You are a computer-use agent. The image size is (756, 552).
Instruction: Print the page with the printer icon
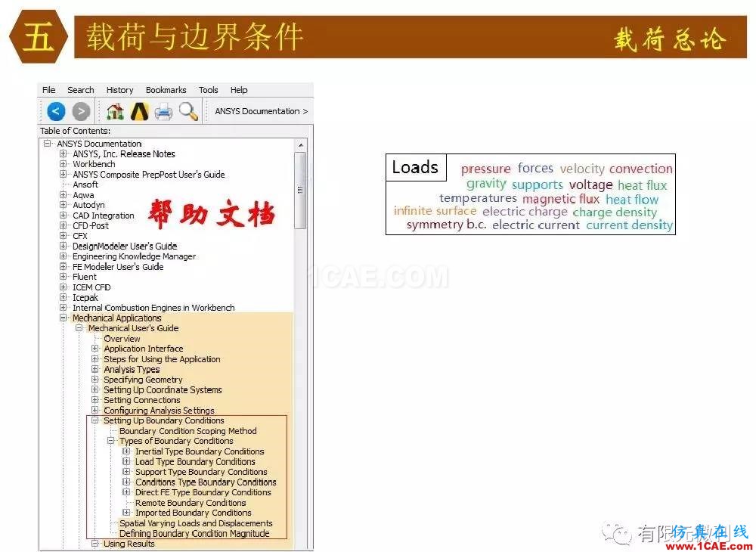click(x=163, y=112)
